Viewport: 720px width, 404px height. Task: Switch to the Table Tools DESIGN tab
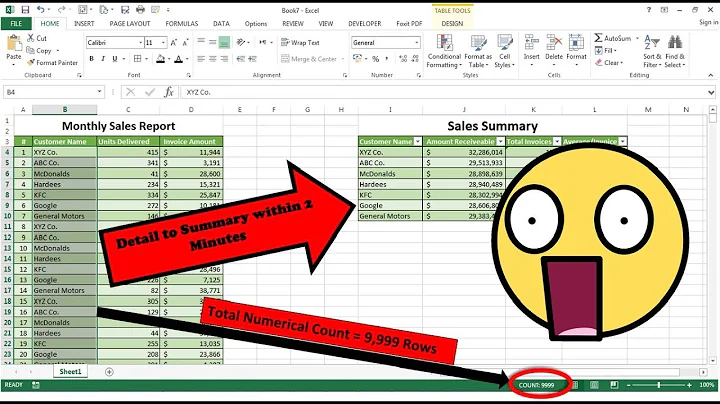click(x=452, y=23)
